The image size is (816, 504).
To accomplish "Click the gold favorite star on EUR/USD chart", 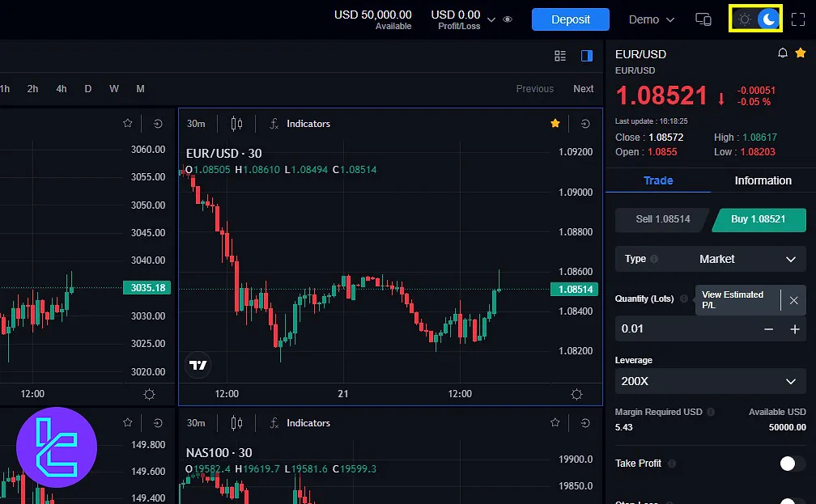I will [x=555, y=124].
